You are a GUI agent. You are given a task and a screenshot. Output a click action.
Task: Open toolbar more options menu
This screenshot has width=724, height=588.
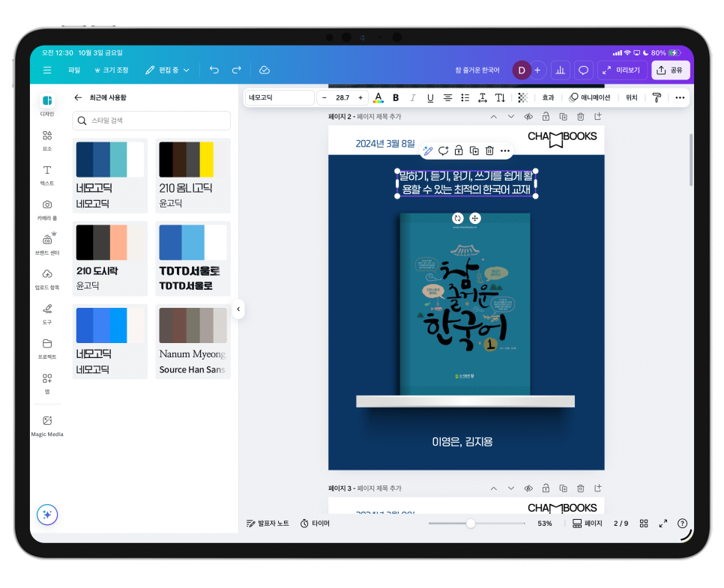(680, 97)
